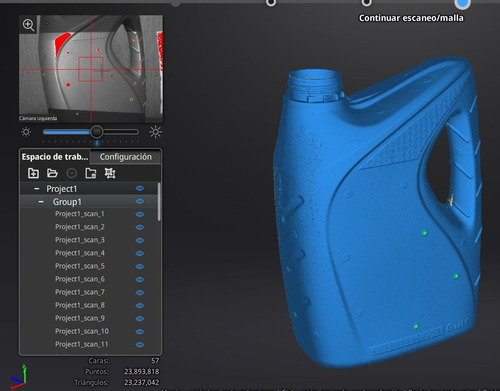The image size is (500, 391).
Task: Click the Triángulos value 23,237,042
Action: [x=141, y=382]
